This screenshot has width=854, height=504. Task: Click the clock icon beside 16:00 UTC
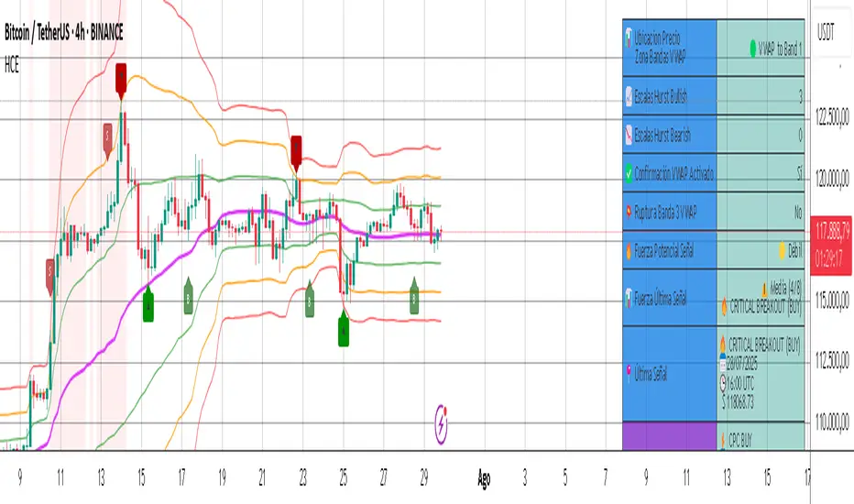723,383
